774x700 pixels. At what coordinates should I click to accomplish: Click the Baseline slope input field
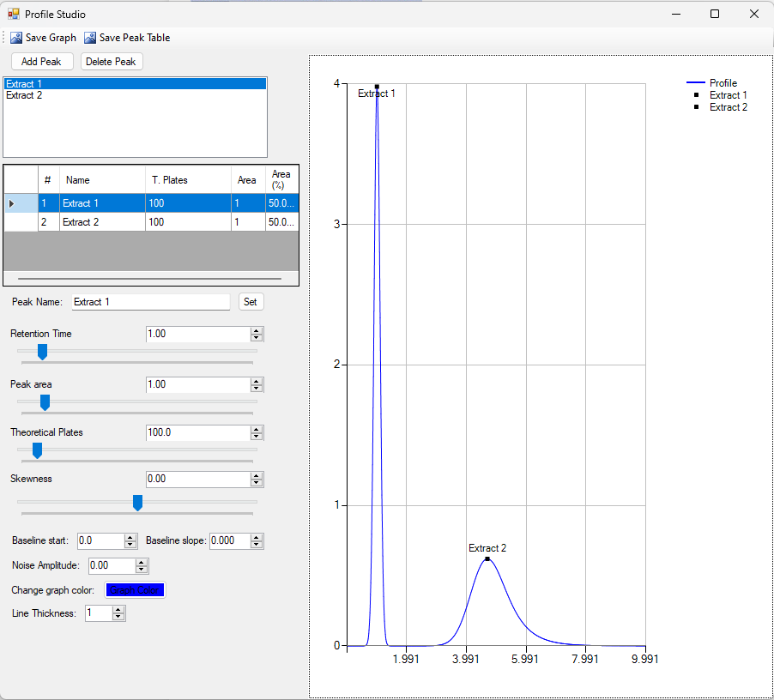coord(229,541)
